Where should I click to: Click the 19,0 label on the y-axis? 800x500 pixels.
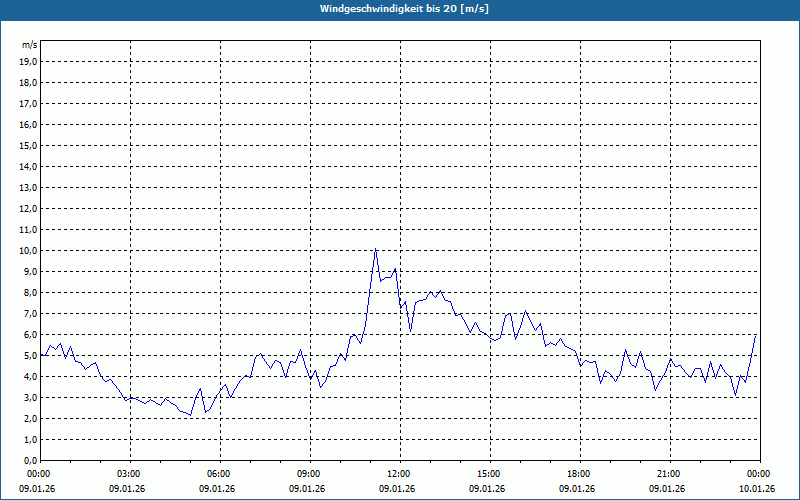(27, 61)
